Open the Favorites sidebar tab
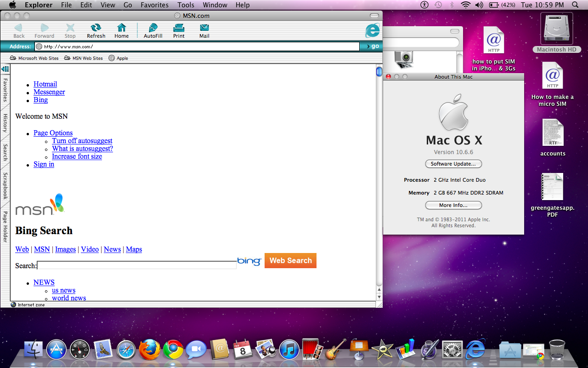The width and height of the screenshot is (588, 368). (5, 90)
